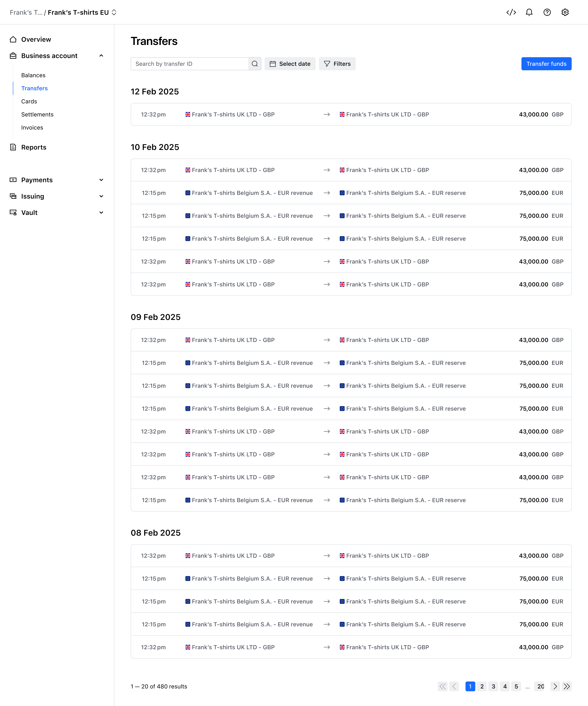Open the help question mark icon

(x=547, y=12)
